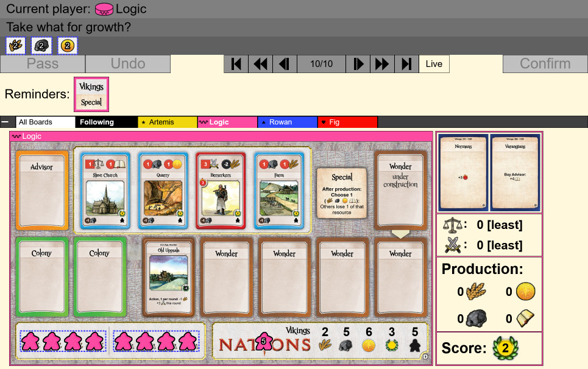Rewind fast backward in replay
Viewport: 588px width, 369px height.
(260, 64)
